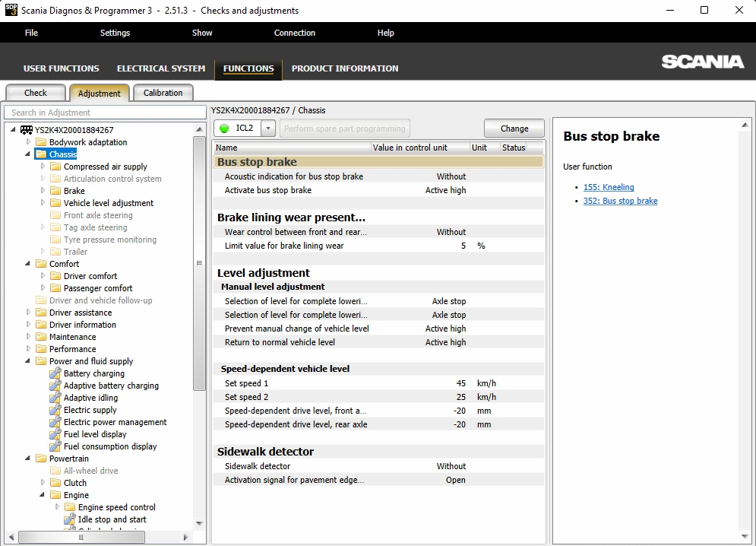Click the Search in Adjustment field
Image resolution: width=756 pixels, height=546 pixels.
105,113
